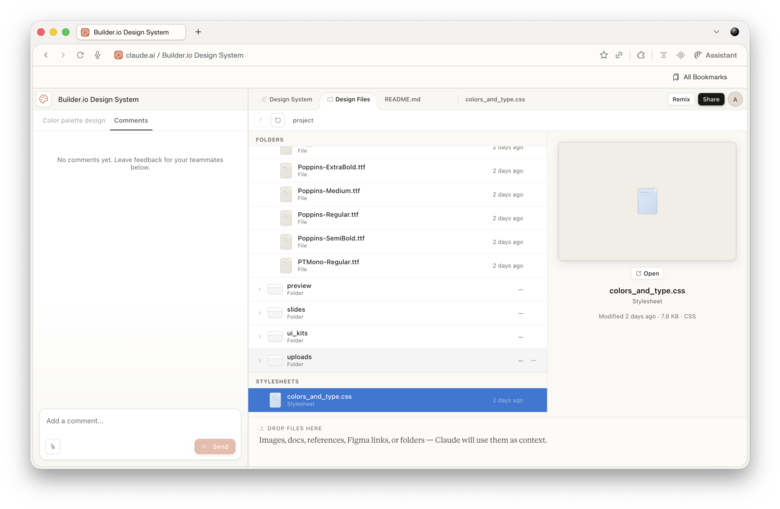Screen dimensions: 780x509
Task: Select the Poppins-SemiBold.ttf file
Action: tap(397, 242)
